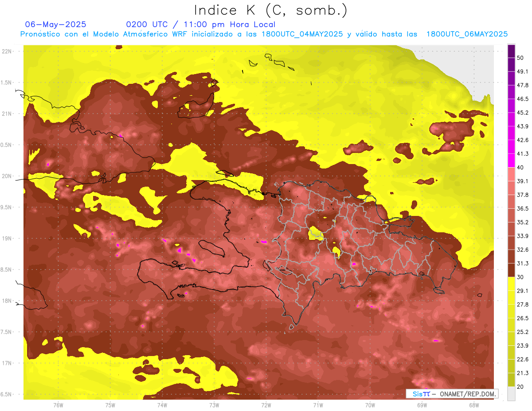Click colorbar value "40"
The width and height of the screenshot is (532, 411).
(x=520, y=167)
